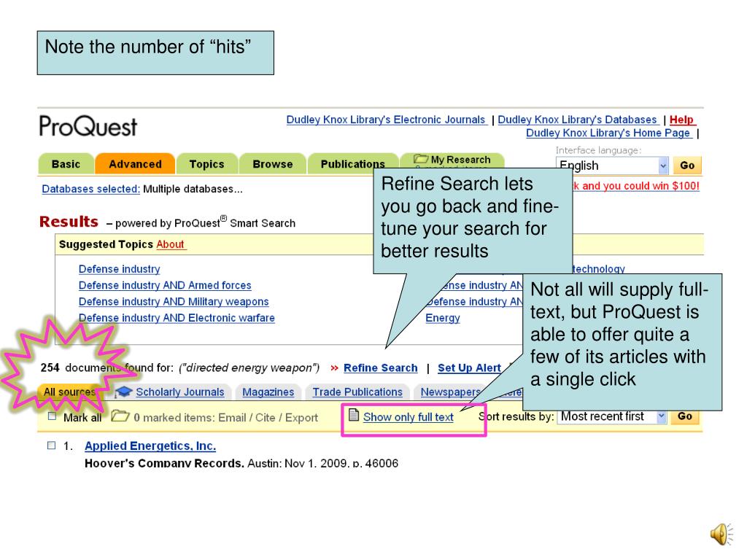The height and width of the screenshot is (560, 747).
Task: Click '0 marked items: Email / Cite / Export'
Action: click(225, 418)
